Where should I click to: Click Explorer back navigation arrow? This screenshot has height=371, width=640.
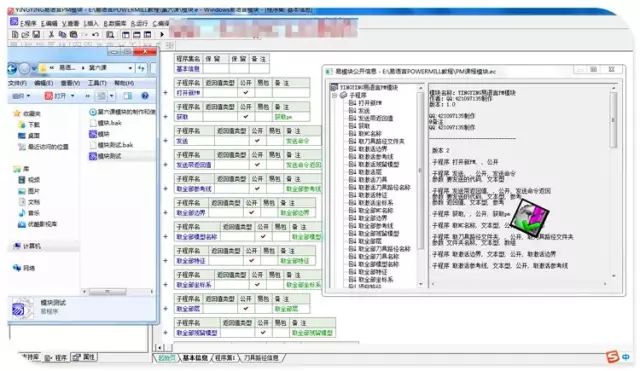click(12, 68)
